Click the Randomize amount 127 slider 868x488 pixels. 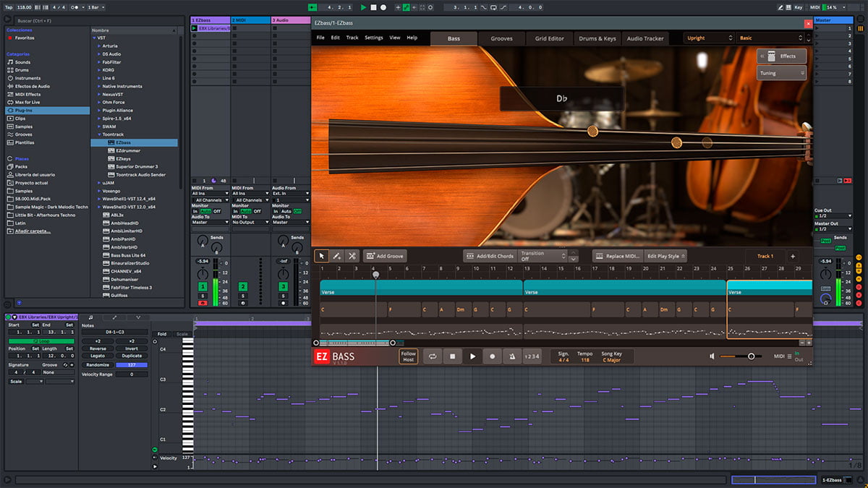click(132, 365)
